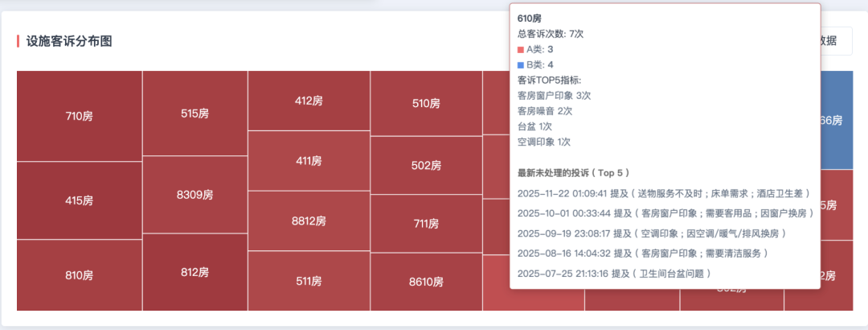Click the red A类 color marker in tooltip
This screenshot has width=868, height=330.
pyautogui.click(x=520, y=49)
